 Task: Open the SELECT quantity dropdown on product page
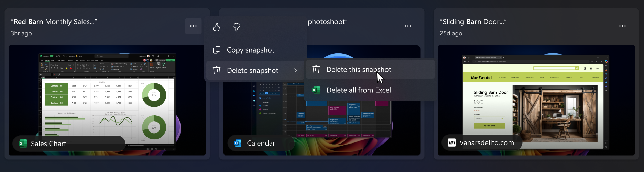pos(489,118)
